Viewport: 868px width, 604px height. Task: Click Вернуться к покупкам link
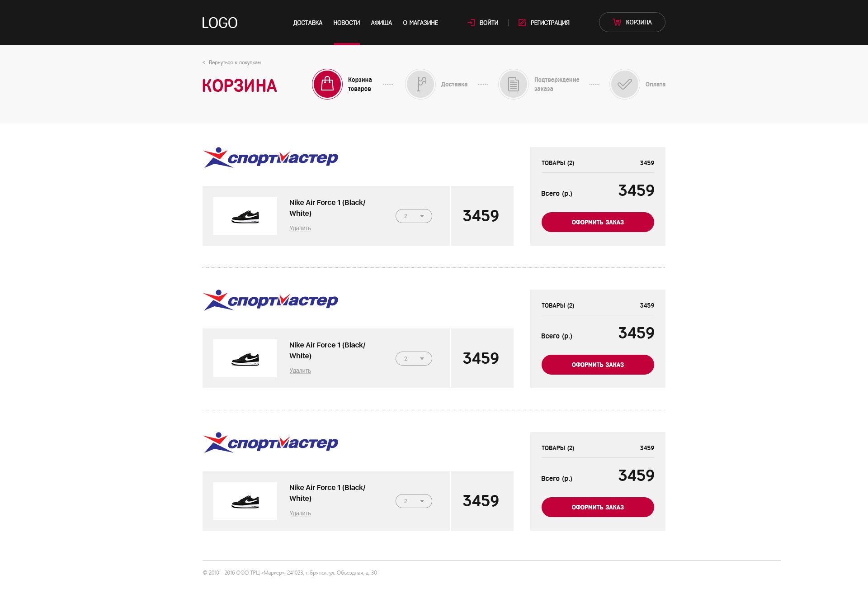pyautogui.click(x=234, y=62)
